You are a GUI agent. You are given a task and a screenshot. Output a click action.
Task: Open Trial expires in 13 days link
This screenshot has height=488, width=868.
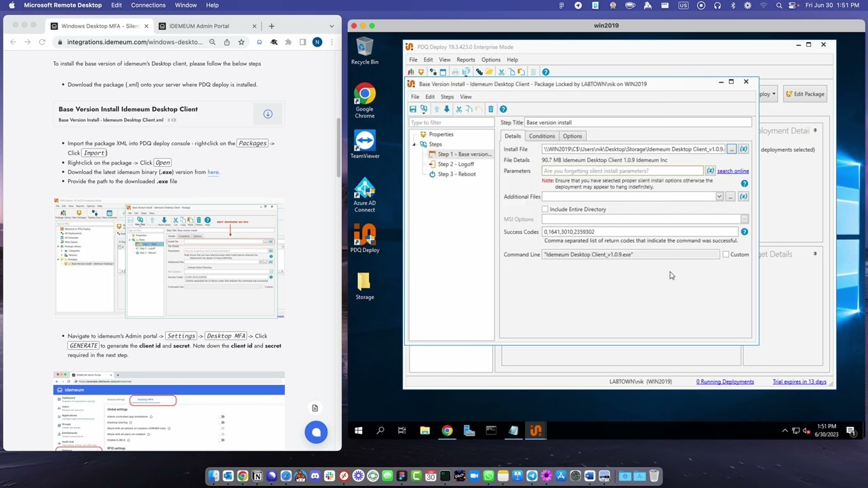pyautogui.click(x=800, y=382)
